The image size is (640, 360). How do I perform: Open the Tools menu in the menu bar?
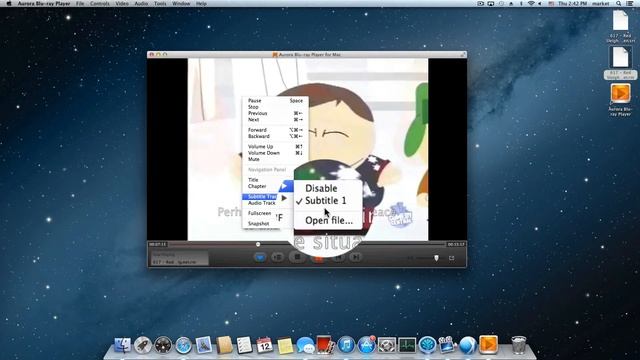(160, 3)
